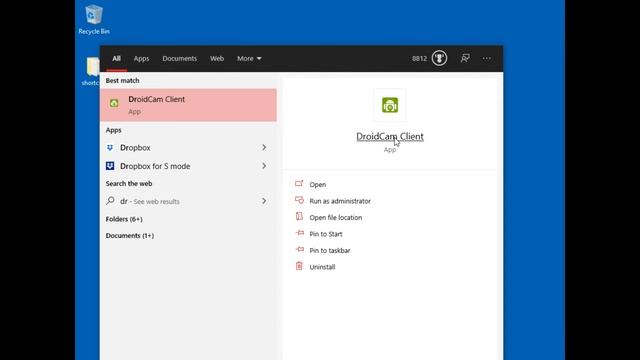Expand the dr web results chevron
This screenshot has height=360, width=640.
[x=264, y=201]
